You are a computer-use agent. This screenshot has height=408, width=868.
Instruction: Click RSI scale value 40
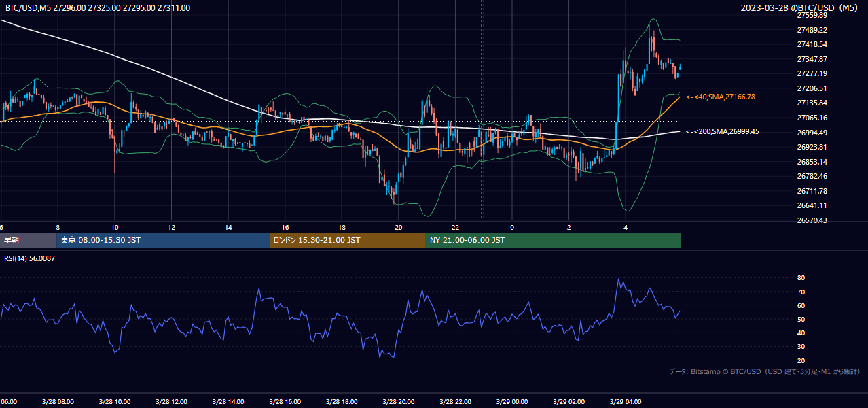tap(801, 333)
